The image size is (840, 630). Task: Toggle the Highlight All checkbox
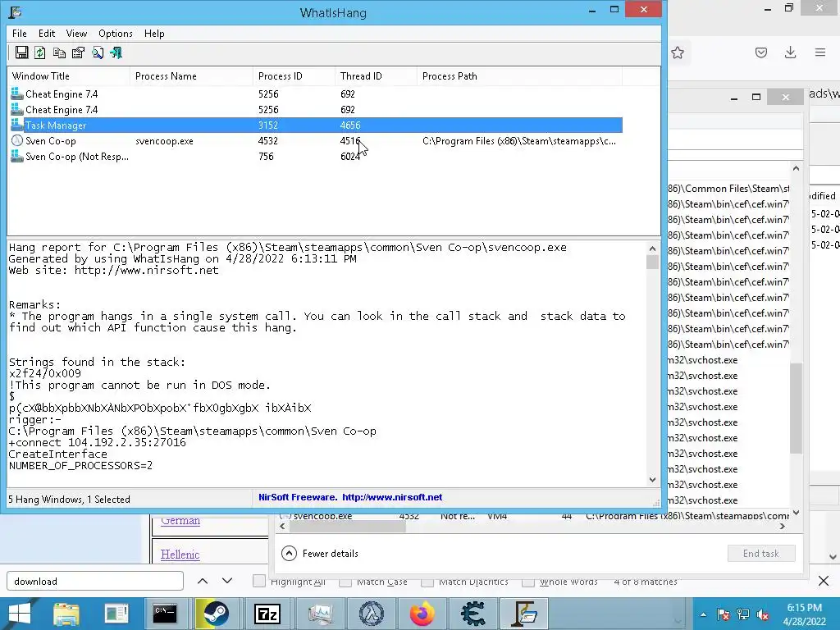click(x=258, y=581)
